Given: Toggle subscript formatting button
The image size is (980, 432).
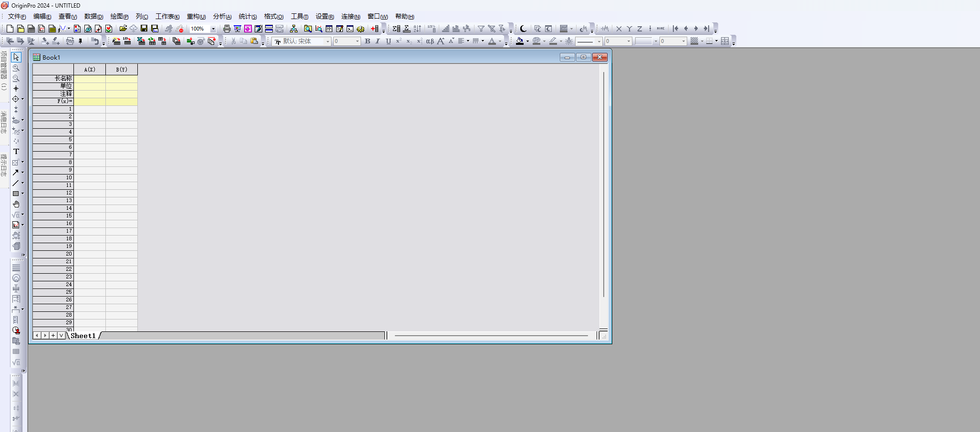Looking at the screenshot, I should coord(409,41).
